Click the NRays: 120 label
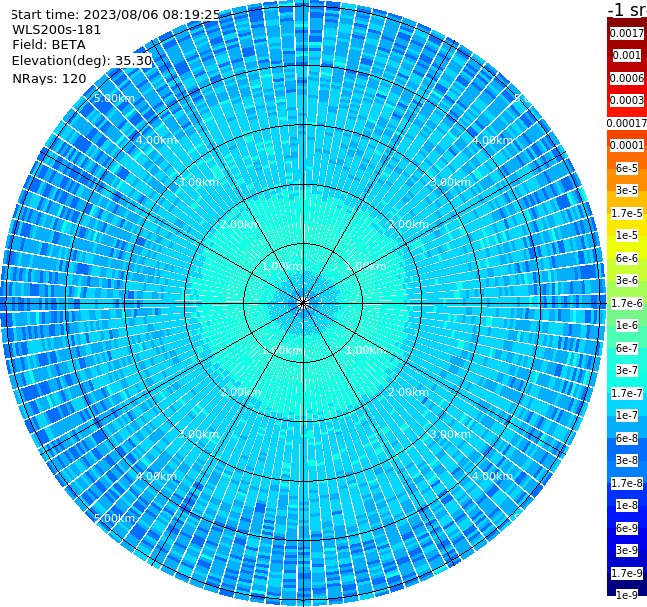647x607 pixels. point(49,78)
